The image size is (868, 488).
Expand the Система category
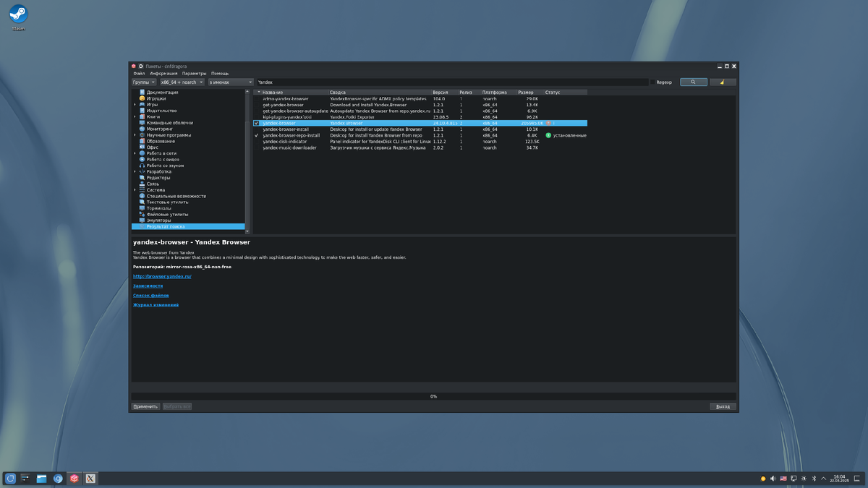coord(135,190)
